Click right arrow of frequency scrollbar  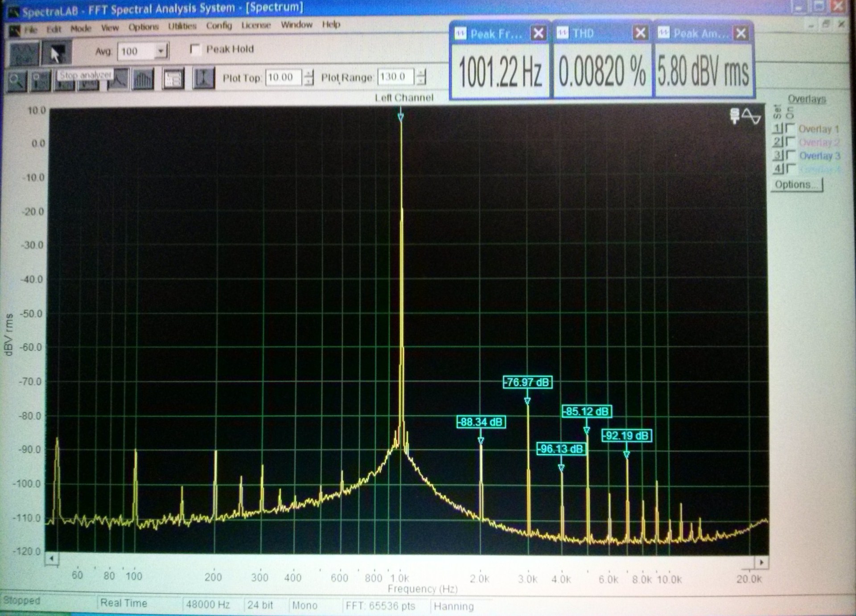pos(761,563)
